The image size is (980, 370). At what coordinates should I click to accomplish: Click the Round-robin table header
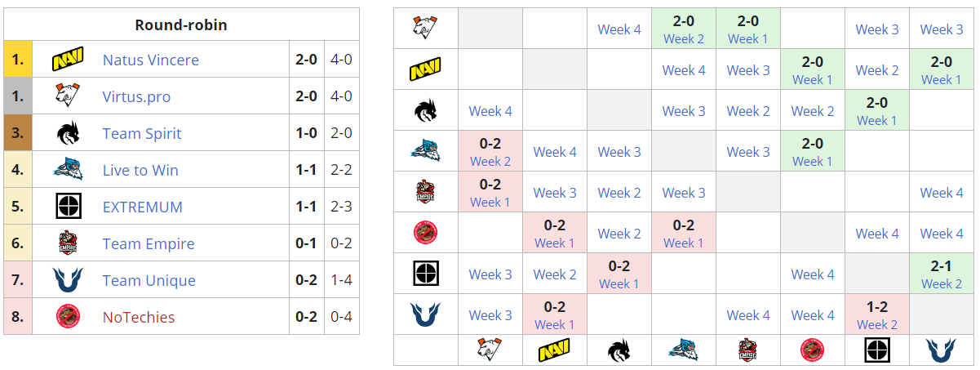181,25
